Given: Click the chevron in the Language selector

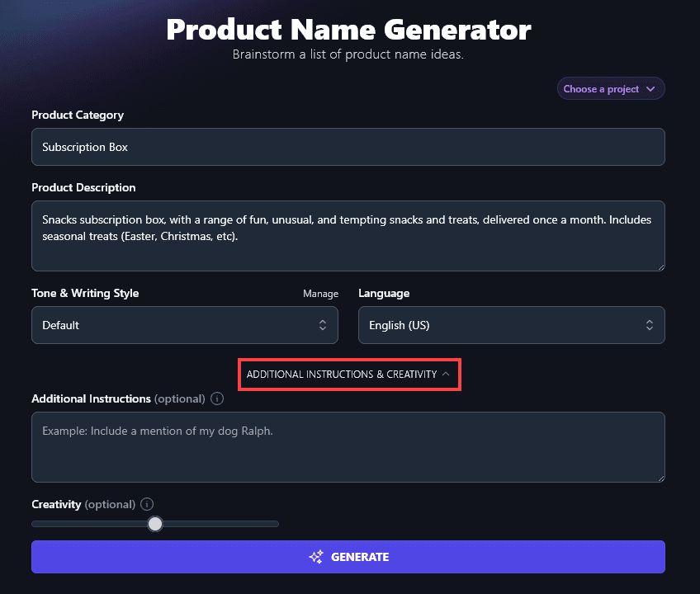Looking at the screenshot, I should click(651, 325).
